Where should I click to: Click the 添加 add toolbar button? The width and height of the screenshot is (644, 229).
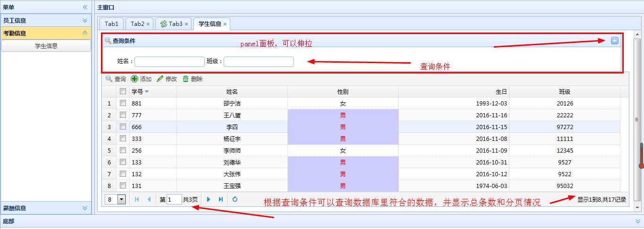141,79
